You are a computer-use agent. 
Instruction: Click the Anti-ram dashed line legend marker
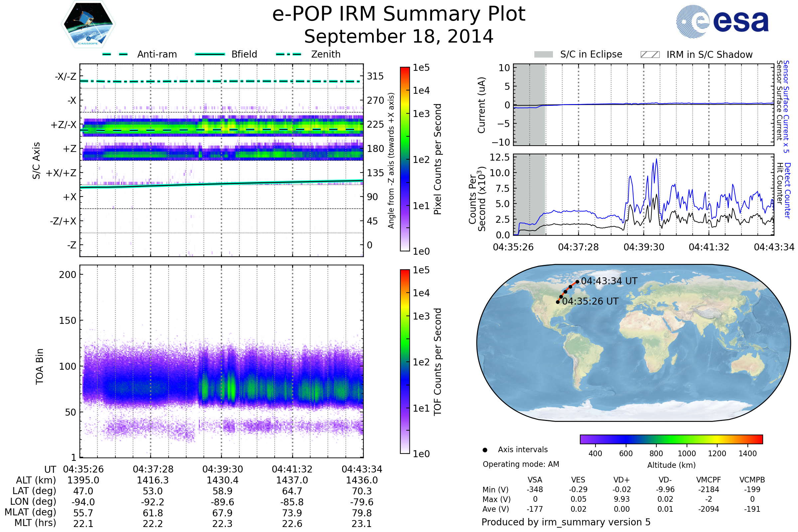[x=115, y=54]
